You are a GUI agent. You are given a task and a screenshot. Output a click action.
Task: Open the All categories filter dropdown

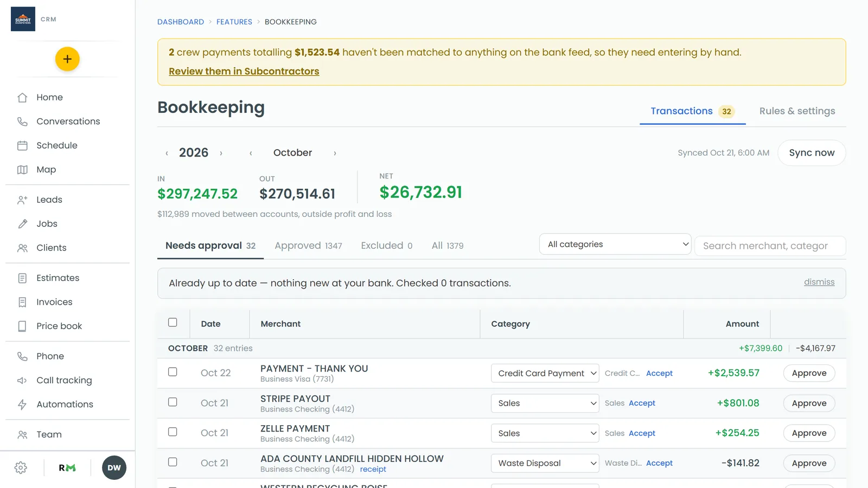[x=615, y=245]
